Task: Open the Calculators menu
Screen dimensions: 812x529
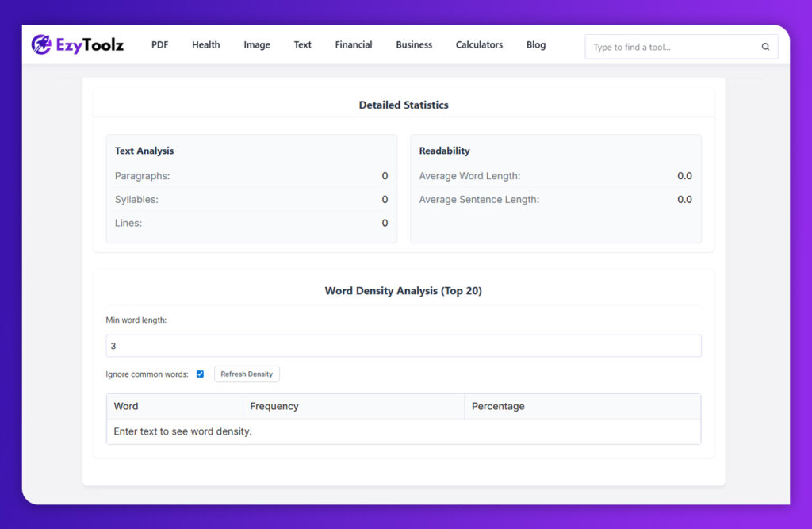Action: [x=479, y=45]
